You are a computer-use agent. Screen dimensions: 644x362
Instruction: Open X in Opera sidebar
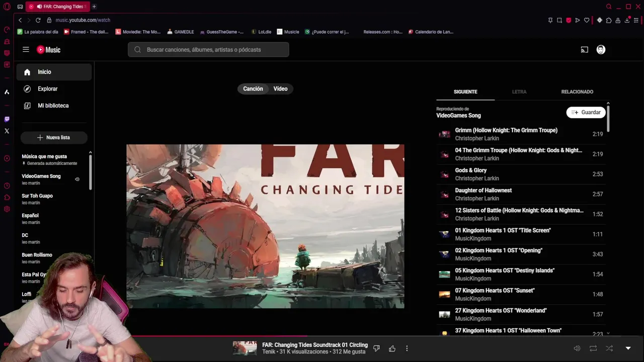(7, 131)
